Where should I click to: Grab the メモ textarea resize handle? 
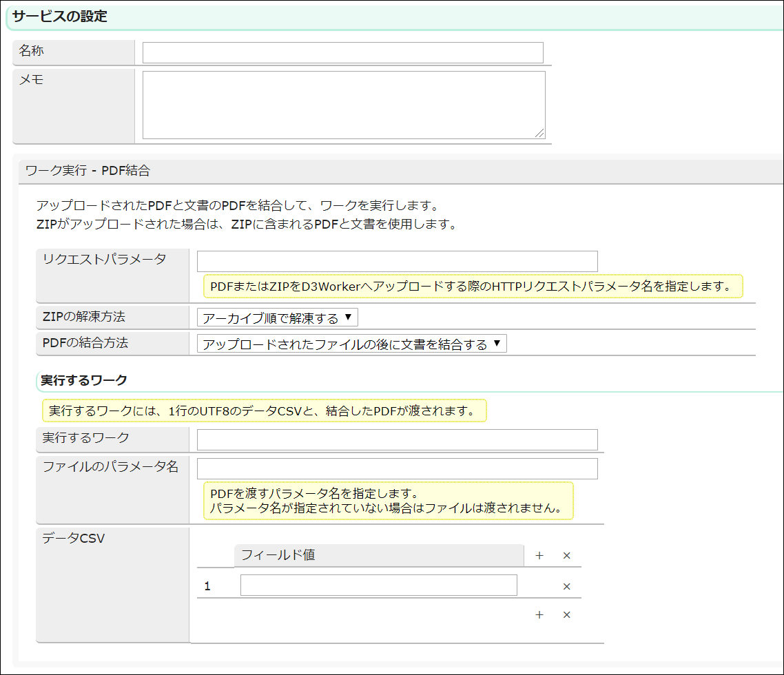pyautogui.click(x=539, y=134)
